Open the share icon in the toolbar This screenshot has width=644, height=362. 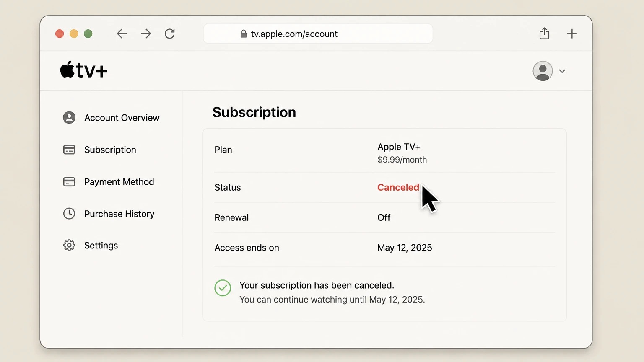[544, 33]
